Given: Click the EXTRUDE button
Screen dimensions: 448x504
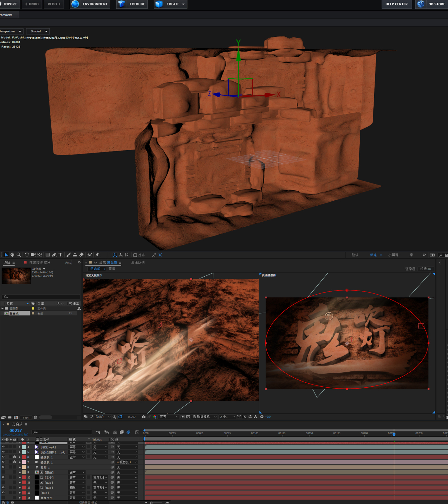Looking at the screenshot, I should (x=132, y=4).
